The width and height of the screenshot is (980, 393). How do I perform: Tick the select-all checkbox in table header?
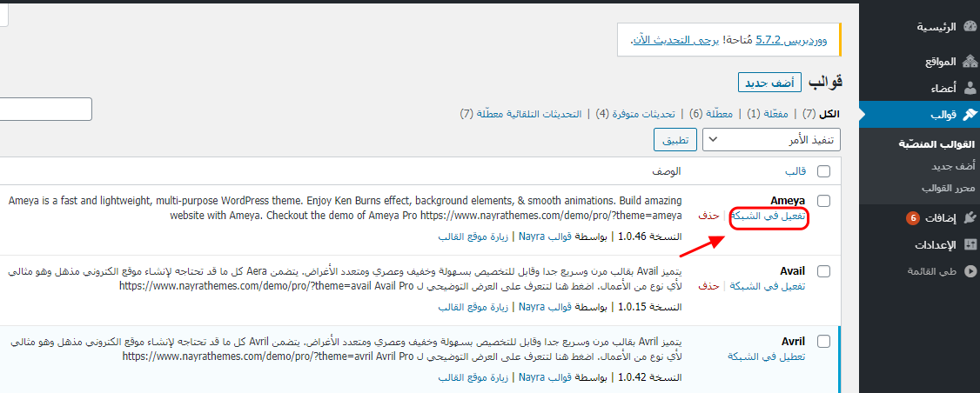tap(823, 171)
